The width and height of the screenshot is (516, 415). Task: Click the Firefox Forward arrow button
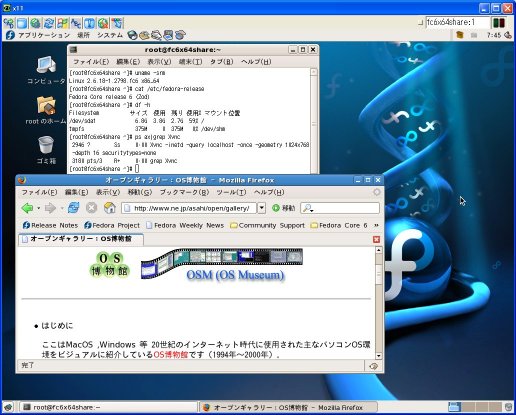click(50, 208)
